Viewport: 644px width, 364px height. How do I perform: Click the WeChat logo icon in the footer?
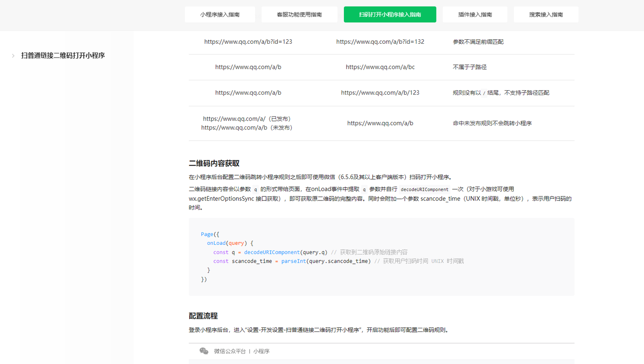point(203,351)
